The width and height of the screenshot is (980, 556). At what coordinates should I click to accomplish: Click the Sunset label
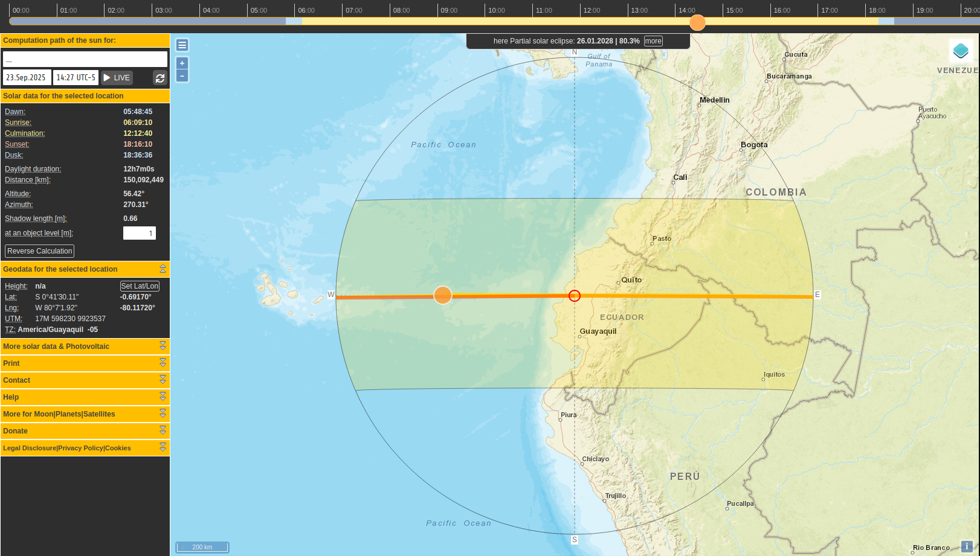17,144
